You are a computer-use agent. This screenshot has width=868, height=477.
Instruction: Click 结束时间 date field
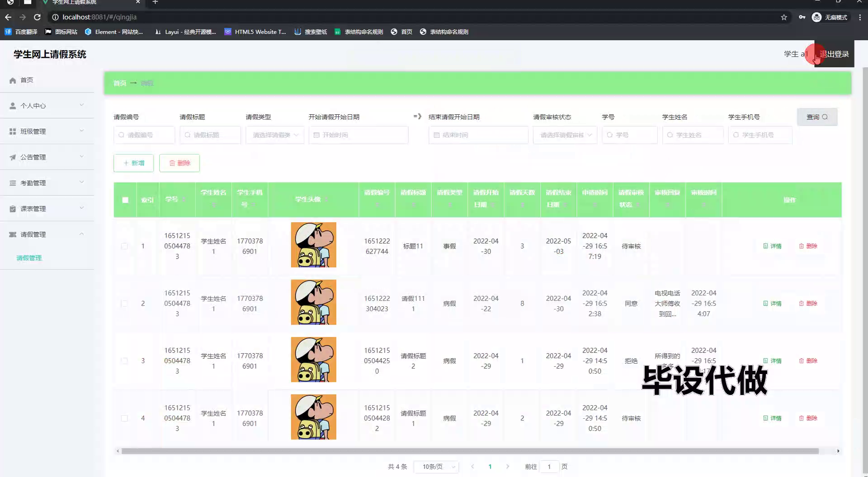(x=478, y=135)
